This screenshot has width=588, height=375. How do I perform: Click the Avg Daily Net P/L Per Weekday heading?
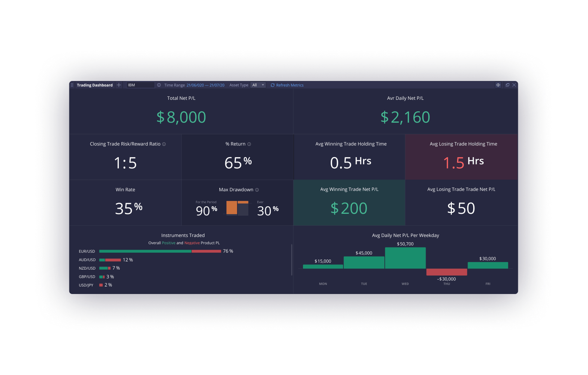point(405,235)
